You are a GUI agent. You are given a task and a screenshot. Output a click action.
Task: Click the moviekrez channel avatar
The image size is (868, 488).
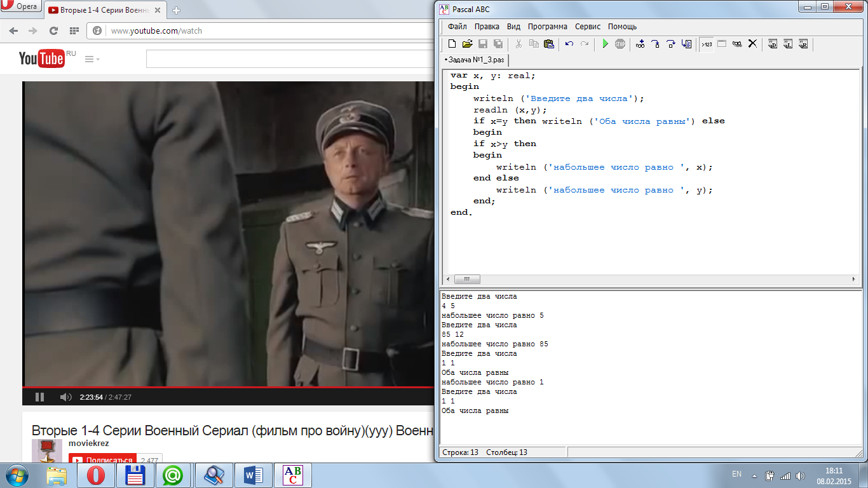(x=47, y=451)
